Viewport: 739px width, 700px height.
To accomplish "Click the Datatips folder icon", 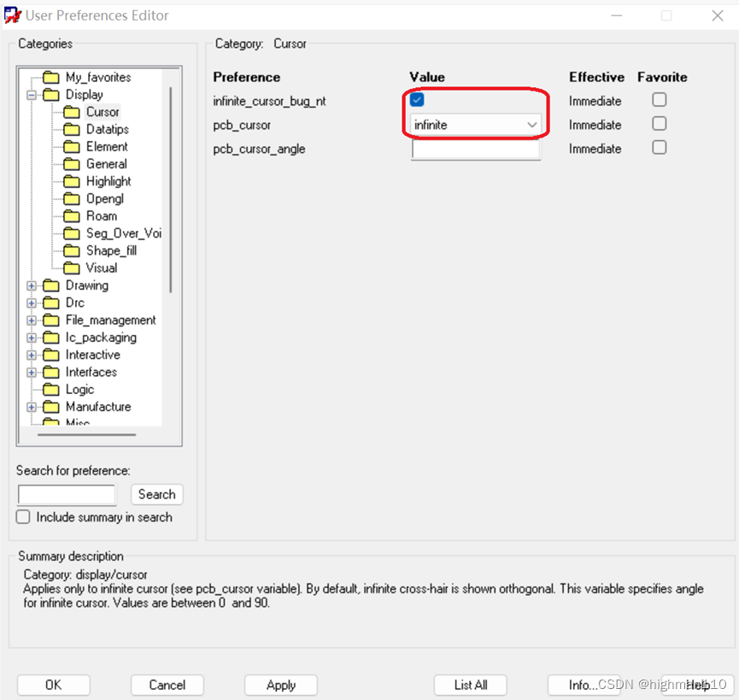I will [72, 129].
